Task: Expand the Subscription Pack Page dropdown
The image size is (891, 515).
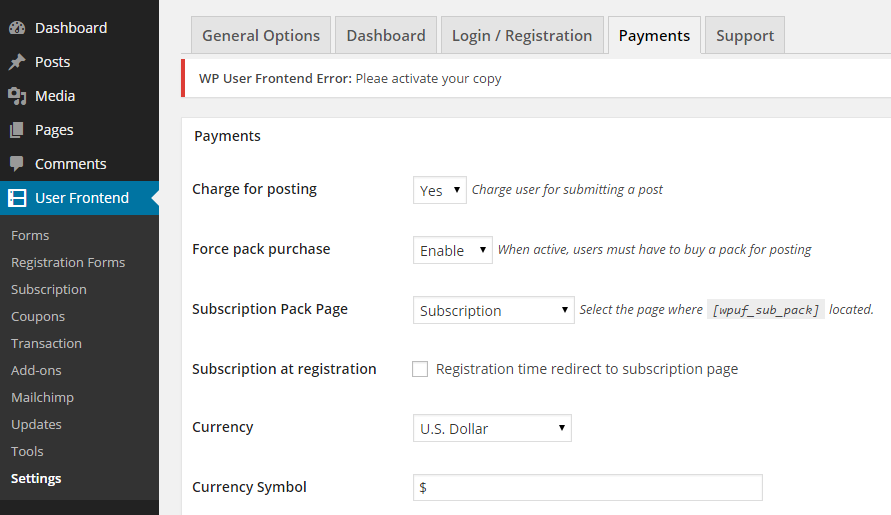Action: [494, 310]
